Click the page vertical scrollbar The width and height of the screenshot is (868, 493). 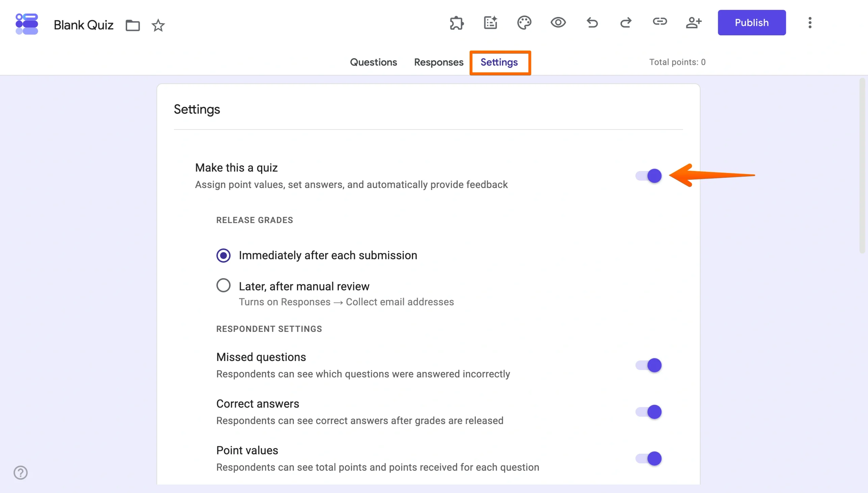pos(862,166)
